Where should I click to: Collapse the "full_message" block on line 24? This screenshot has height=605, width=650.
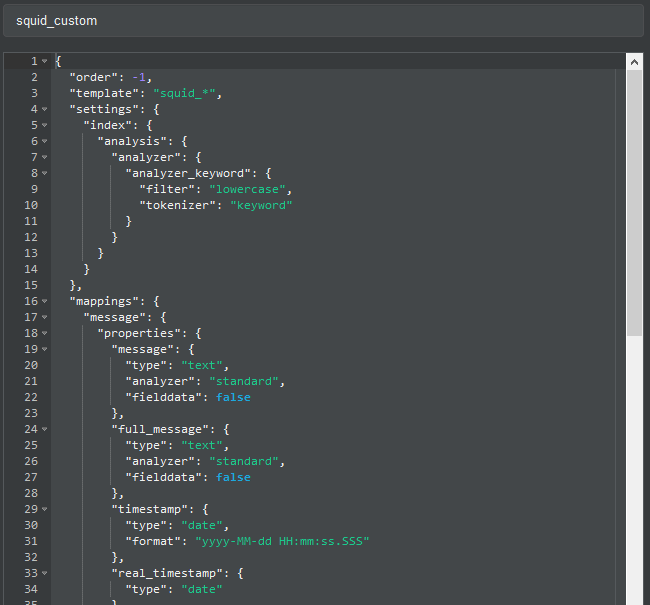44,430
